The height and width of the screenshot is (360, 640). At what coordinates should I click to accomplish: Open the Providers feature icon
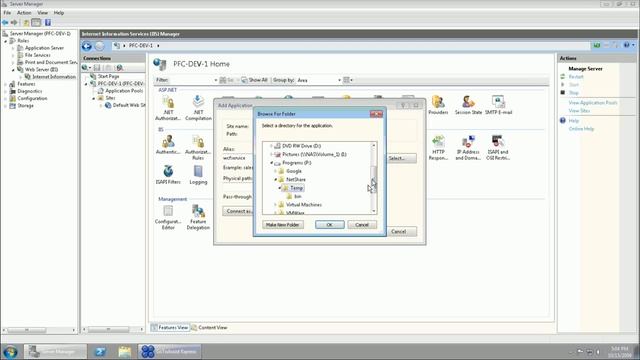(x=438, y=105)
